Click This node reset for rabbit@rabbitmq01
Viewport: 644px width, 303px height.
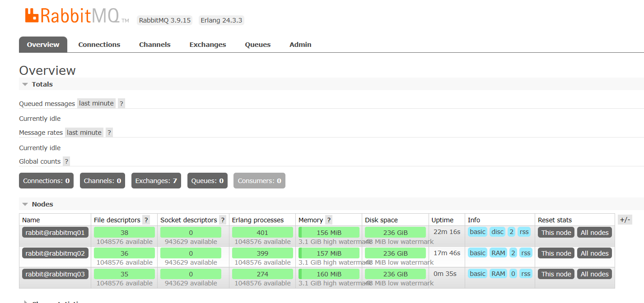pos(555,232)
